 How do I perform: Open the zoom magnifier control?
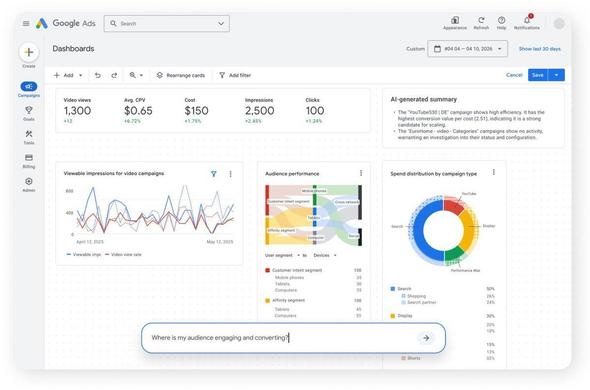pyautogui.click(x=136, y=75)
